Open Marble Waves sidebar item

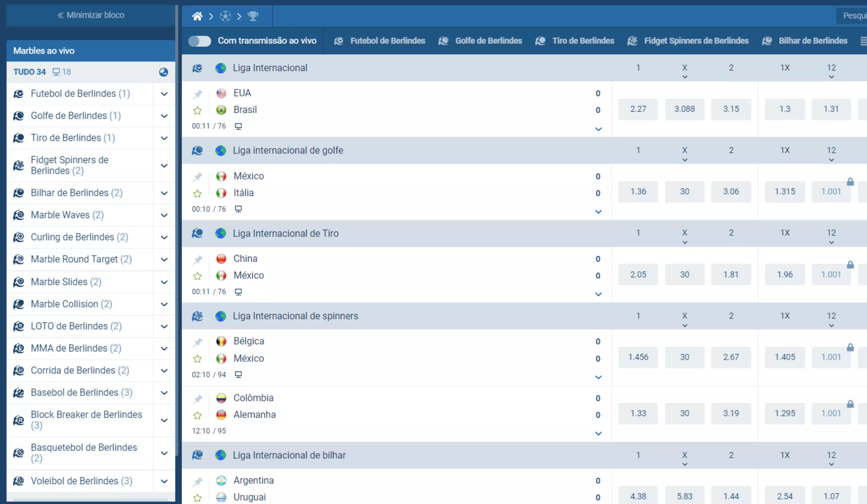click(67, 215)
